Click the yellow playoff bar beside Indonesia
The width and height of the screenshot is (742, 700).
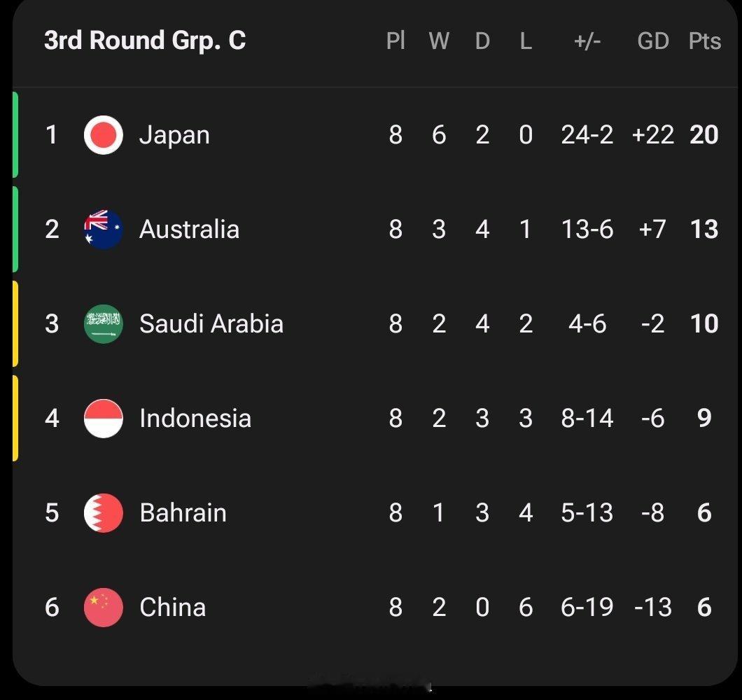coord(15,419)
